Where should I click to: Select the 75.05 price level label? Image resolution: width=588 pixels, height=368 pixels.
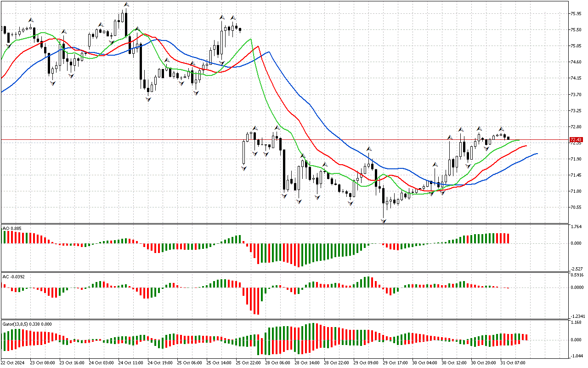point(576,46)
